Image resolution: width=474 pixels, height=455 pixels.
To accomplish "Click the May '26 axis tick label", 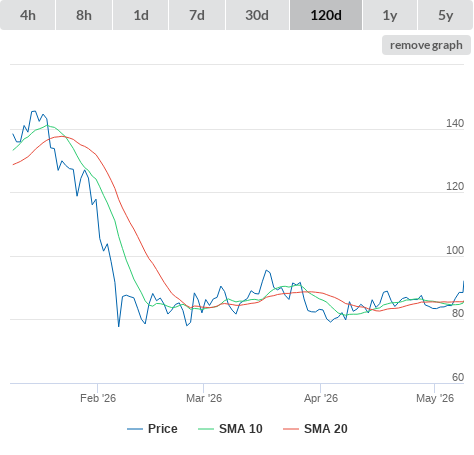I will [x=435, y=398].
